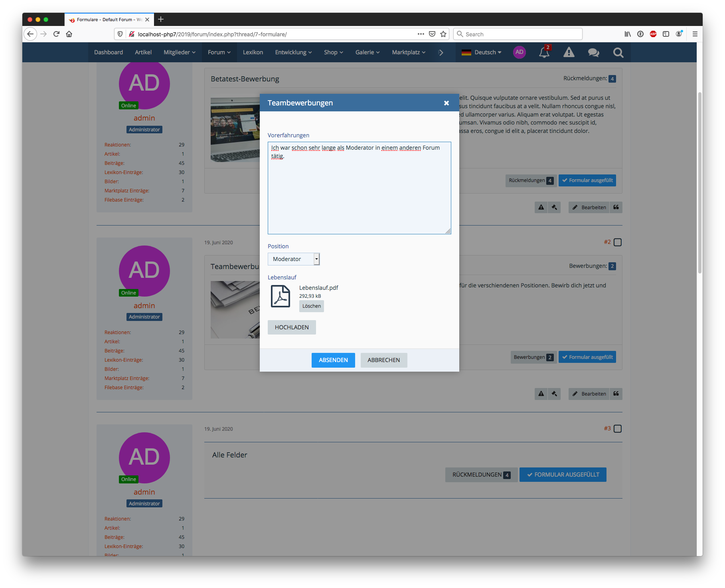Click the Lebenslauf.pdf file icon

point(281,296)
